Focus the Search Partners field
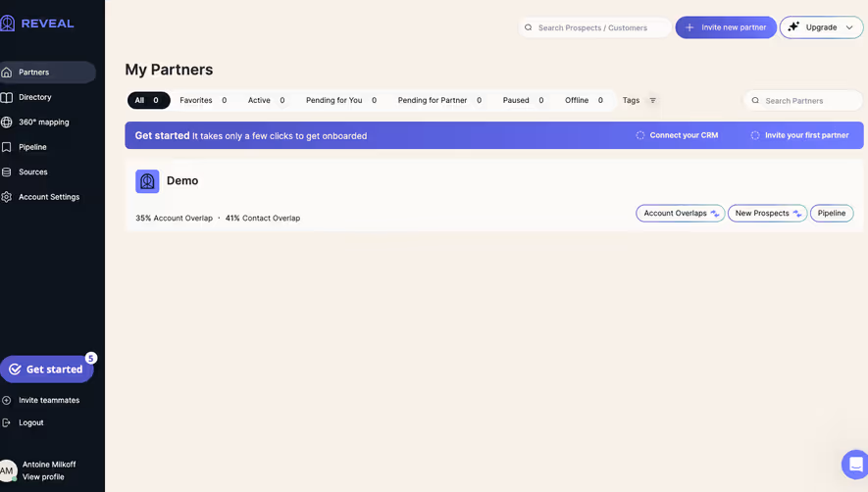The image size is (868, 492). coord(803,101)
